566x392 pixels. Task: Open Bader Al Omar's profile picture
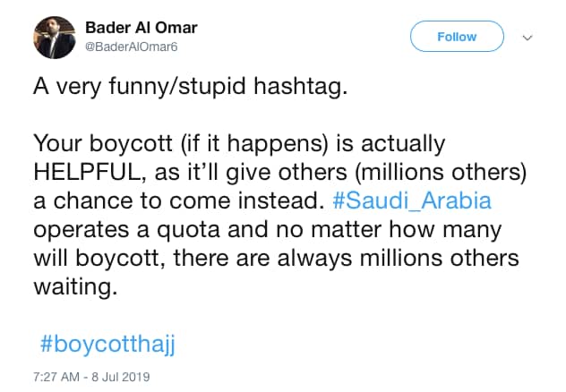point(54,39)
